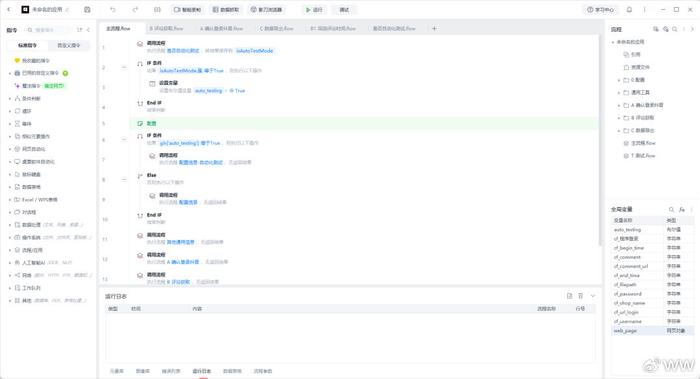This screenshot has height=379, width=700.
Task: Expand the C 数据导出 folder in flow tree
Action: click(619, 130)
